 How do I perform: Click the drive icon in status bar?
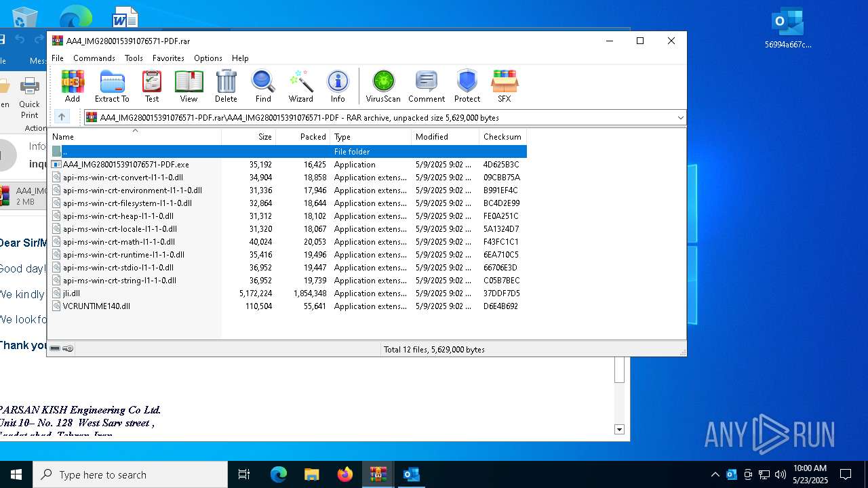(x=55, y=348)
